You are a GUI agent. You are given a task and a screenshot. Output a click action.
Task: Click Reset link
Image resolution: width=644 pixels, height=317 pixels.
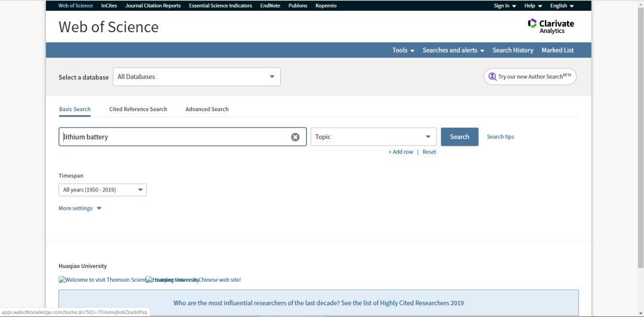(x=429, y=152)
